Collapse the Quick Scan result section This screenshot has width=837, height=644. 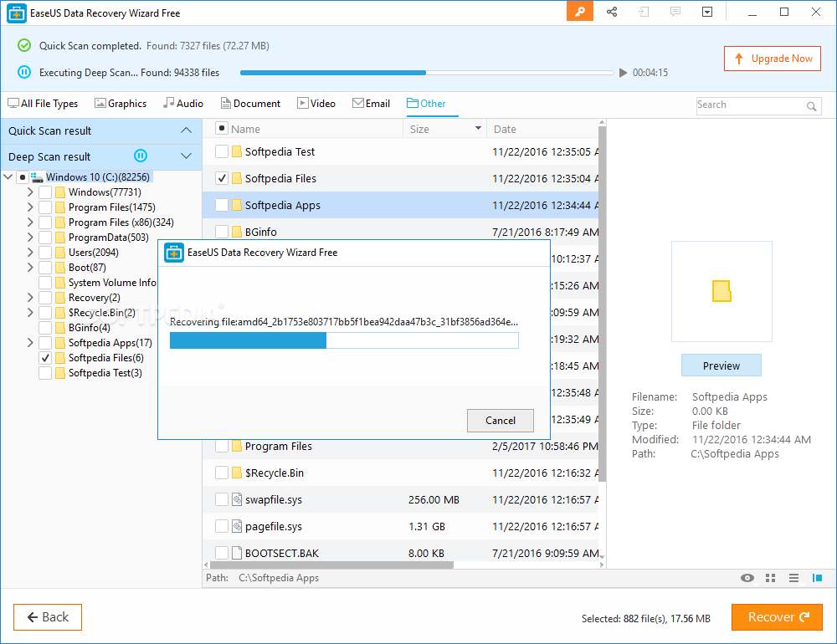(x=186, y=130)
